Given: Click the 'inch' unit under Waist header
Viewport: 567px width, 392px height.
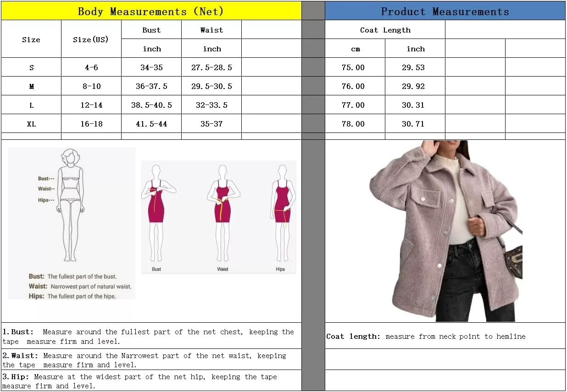Looking at the screenshot, I should click(x=211, y=49).
